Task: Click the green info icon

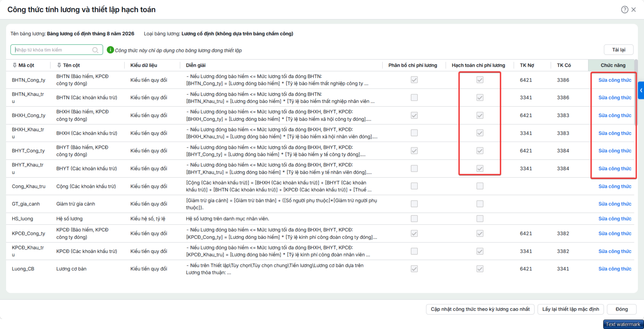Action: coord(110,50)
